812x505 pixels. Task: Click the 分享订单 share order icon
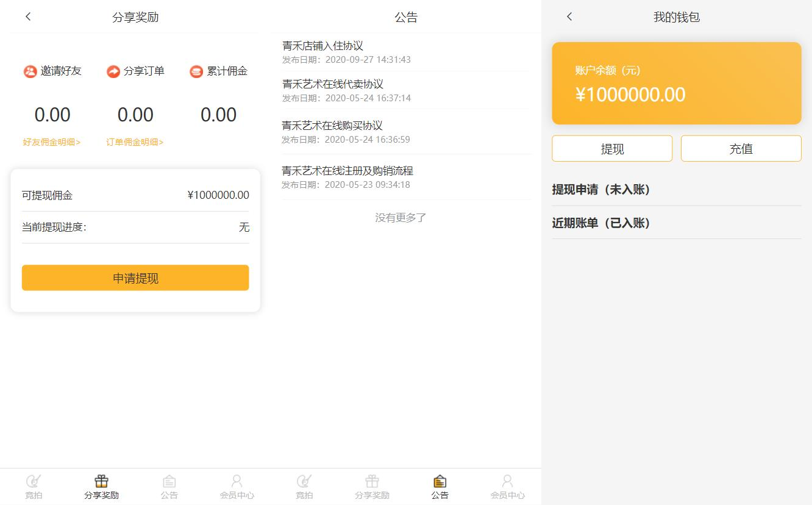coord(112,71)
